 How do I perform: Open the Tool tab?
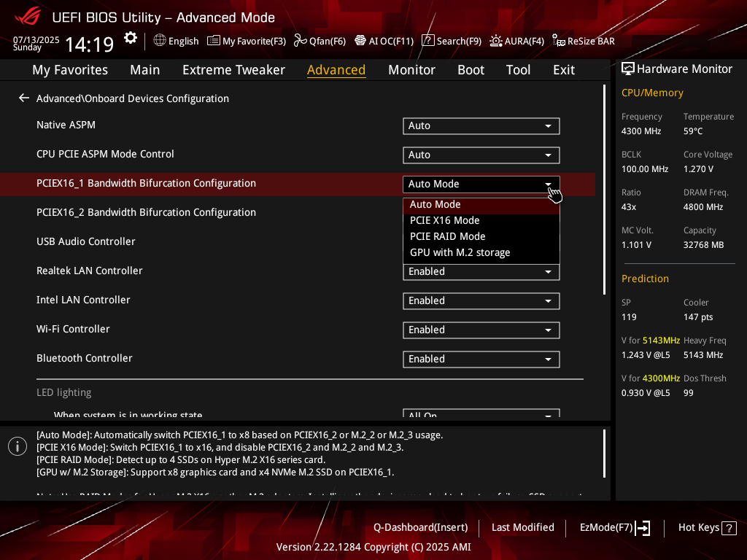[x=518, y=70]
